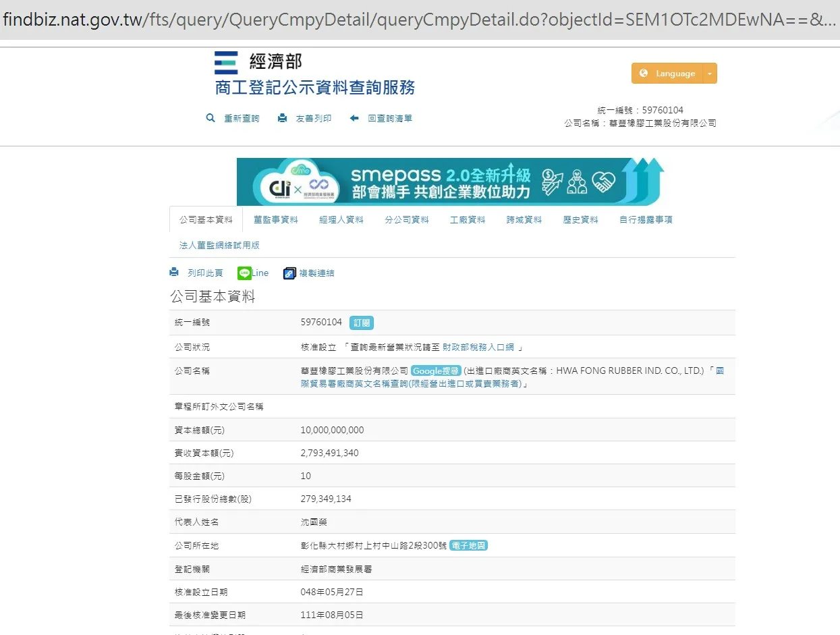Click the 友善列印 link
Viewport: 840px width, 635px height.
point(314,118)
